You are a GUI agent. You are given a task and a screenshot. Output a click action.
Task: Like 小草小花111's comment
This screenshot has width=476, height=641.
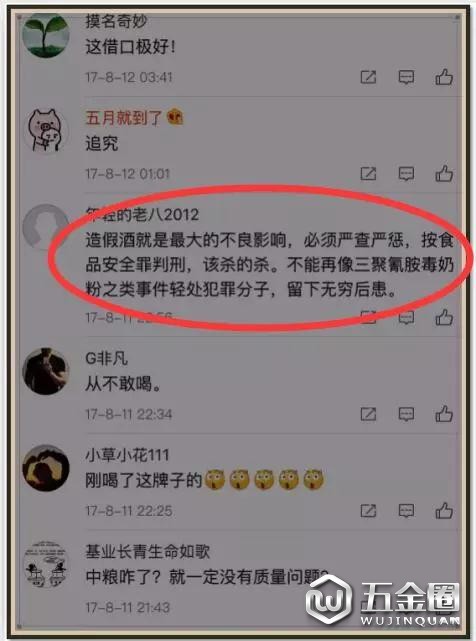pos(444,510)
